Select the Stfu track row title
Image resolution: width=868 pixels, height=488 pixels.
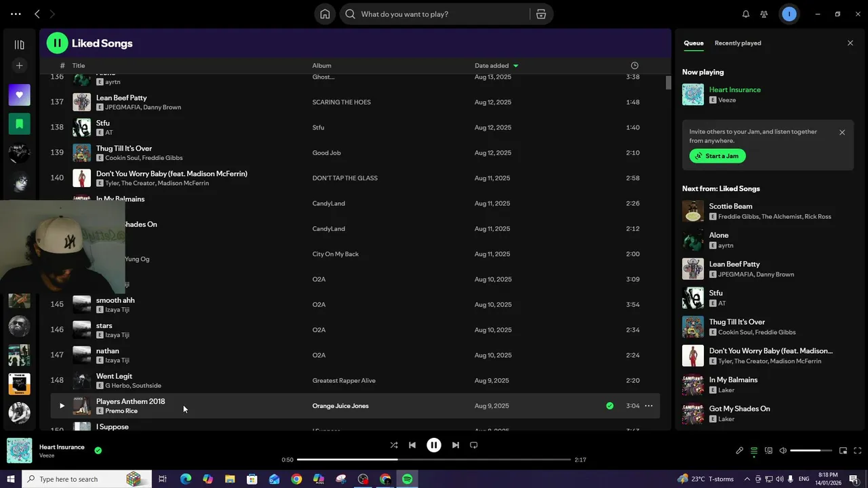click(102, 123)
